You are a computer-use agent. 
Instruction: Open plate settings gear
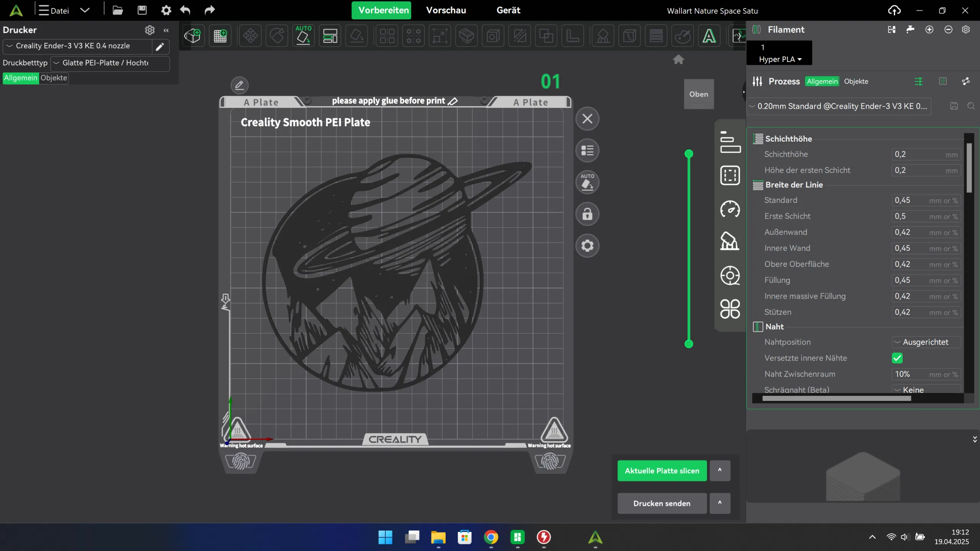coord(587,245)
